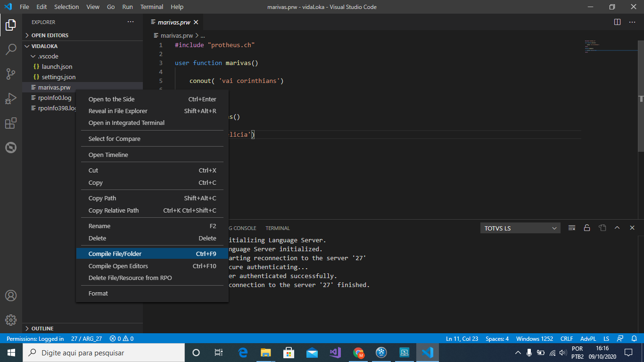Image resolution: width=644 pixels, height=362 pixels.
Task: Click the errors and warnings status indicator
Action: pyautogui.click(x=122, y=338)
